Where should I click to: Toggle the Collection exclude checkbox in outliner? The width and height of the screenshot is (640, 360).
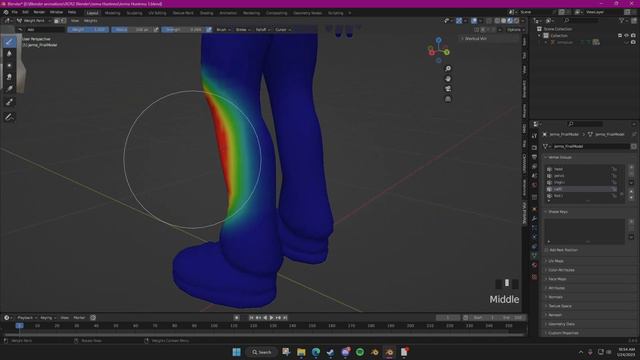point(620,36)
